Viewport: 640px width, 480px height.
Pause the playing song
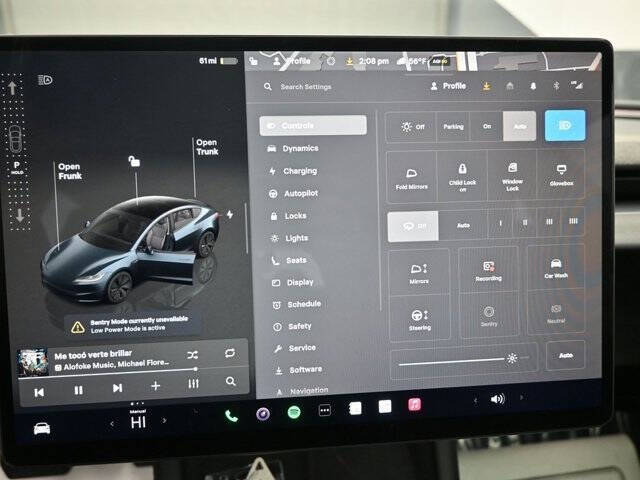pos(78,390)
